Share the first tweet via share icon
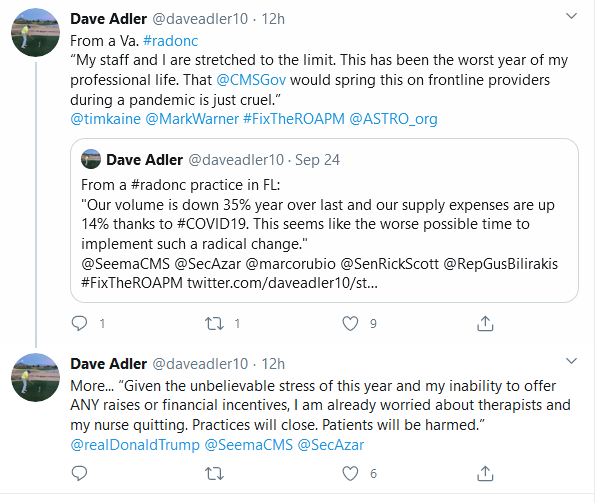Viewport: 612px width, 503px height. point(485,323)
